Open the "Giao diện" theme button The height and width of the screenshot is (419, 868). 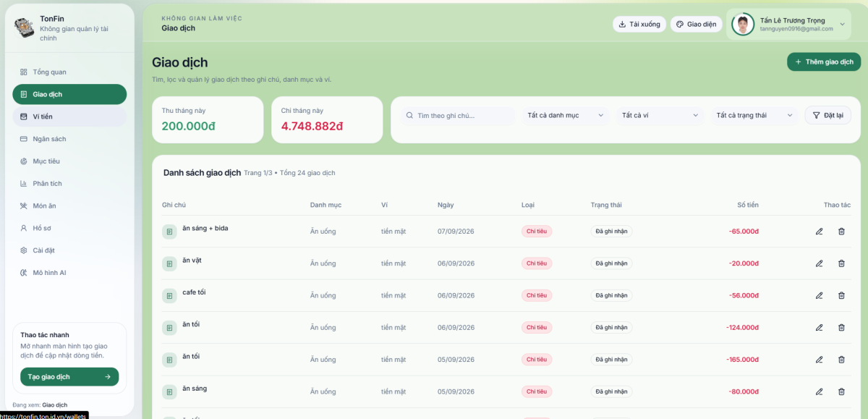click(x=697, y=25)
